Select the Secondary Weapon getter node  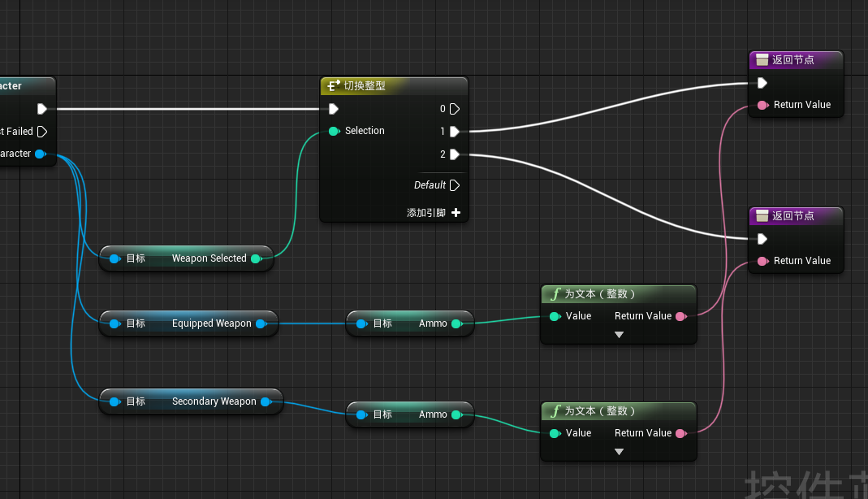(x=191, y=401)
